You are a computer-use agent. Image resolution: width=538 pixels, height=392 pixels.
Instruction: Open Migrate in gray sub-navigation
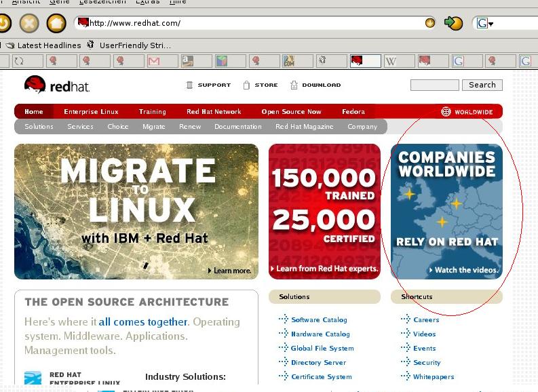[154, 127]
